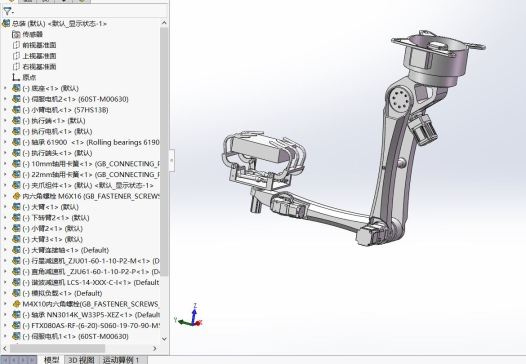The height and width of the screenshot is (364, 526).
Task: Click the icon of the ZJU01-60-1-10-P2-M reducer
Action: (16, 261)
